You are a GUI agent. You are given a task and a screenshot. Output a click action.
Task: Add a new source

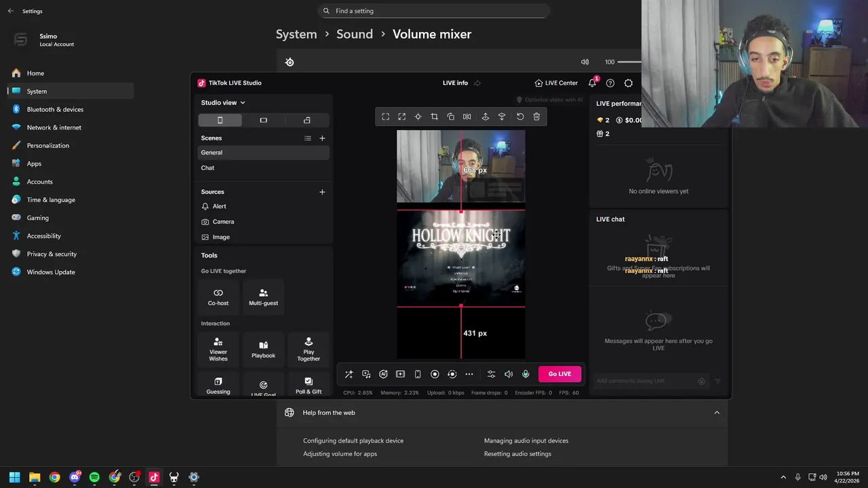[322, 192]
